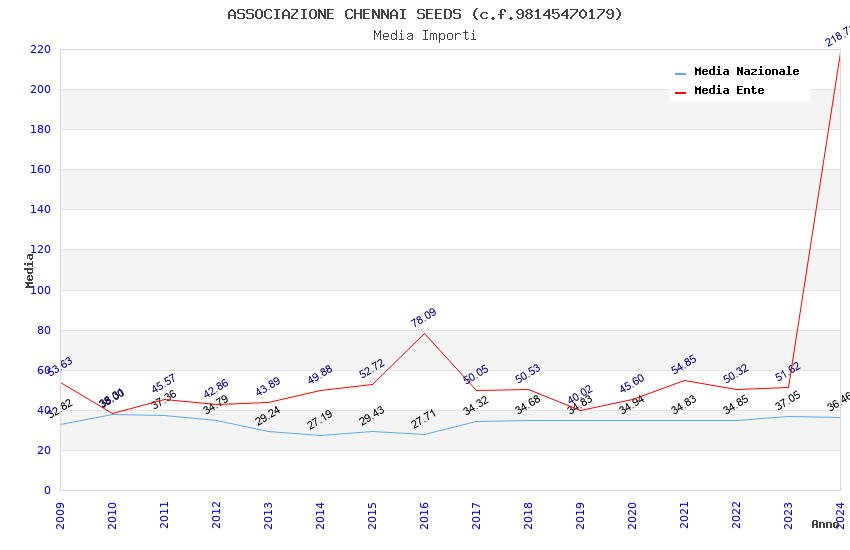Screen dimensions: 850x550
Task: Click the red Media Ente legend swatch
Action: 680,93
